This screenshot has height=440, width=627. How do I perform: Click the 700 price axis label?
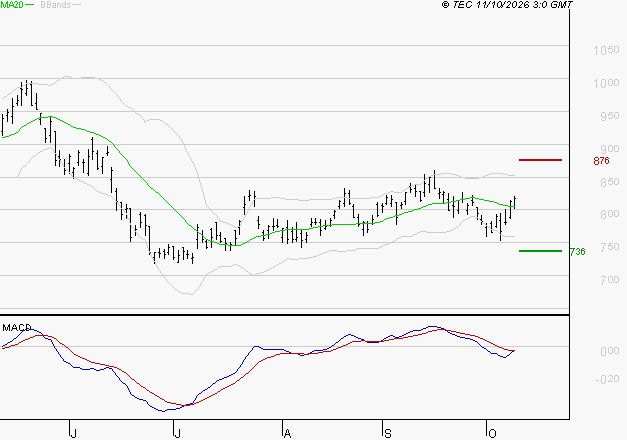(610, 280)
